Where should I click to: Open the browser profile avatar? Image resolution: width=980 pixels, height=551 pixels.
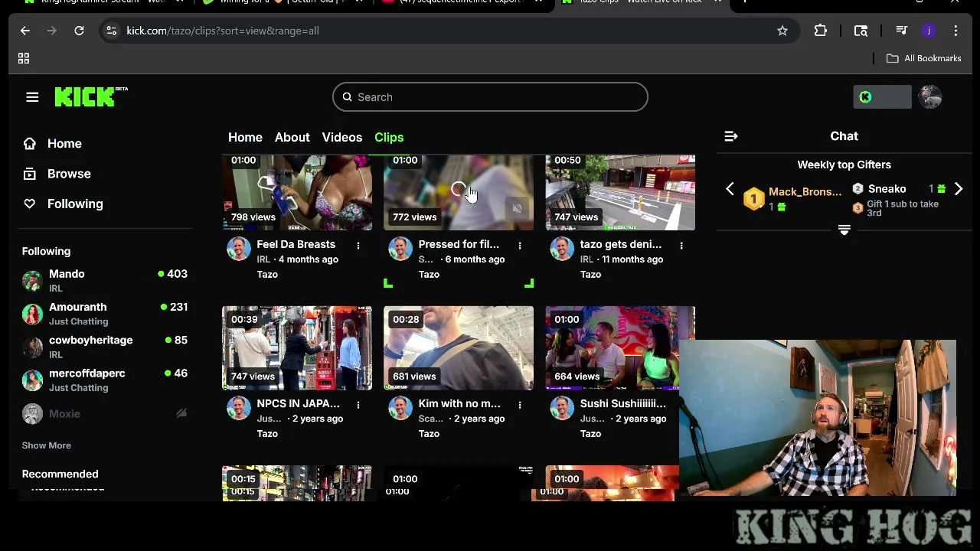pos(929,31)
